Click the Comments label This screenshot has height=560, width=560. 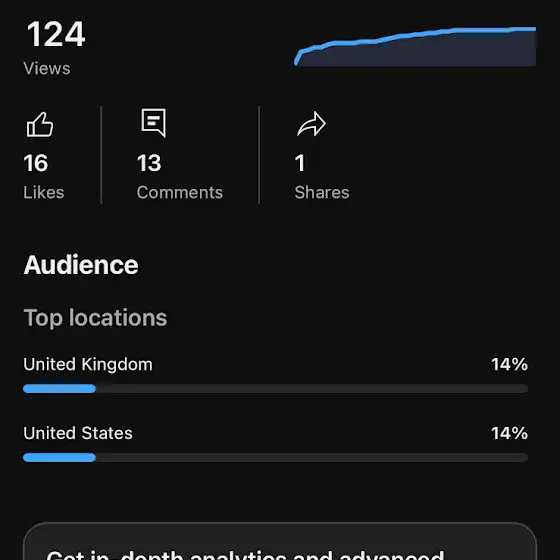coord(180,192)
